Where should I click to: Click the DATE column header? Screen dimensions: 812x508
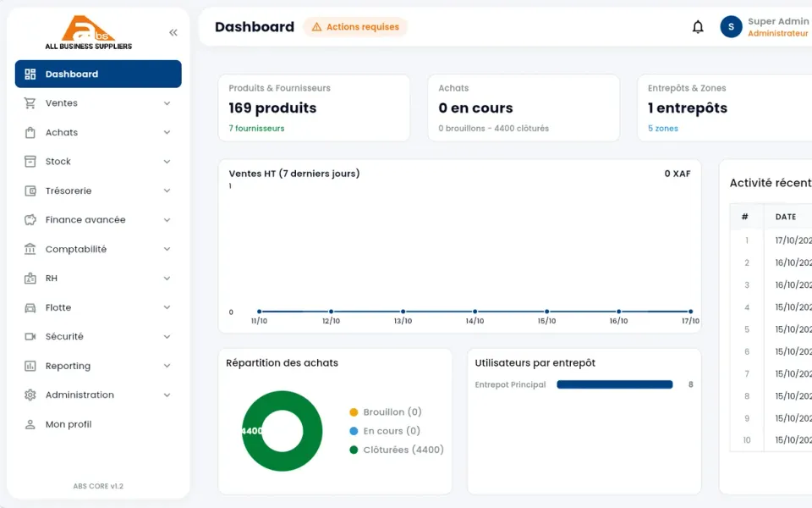tap(786, 218)
